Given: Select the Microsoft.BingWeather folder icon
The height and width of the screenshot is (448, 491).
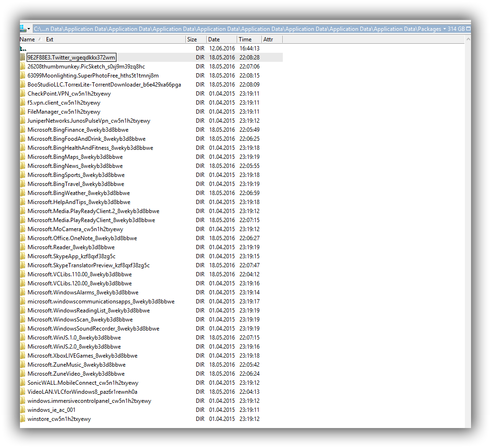Looking at the screenshot, I should click(x=22, y=193).
